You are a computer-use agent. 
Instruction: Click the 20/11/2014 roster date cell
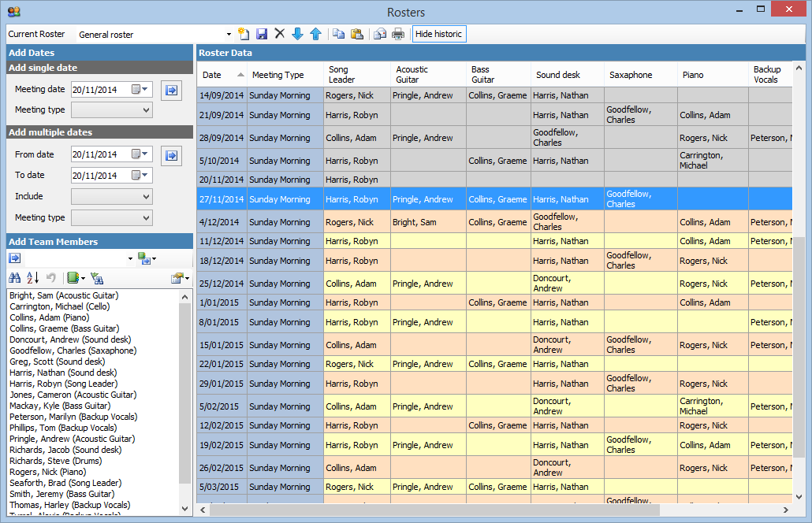[222, 180]
